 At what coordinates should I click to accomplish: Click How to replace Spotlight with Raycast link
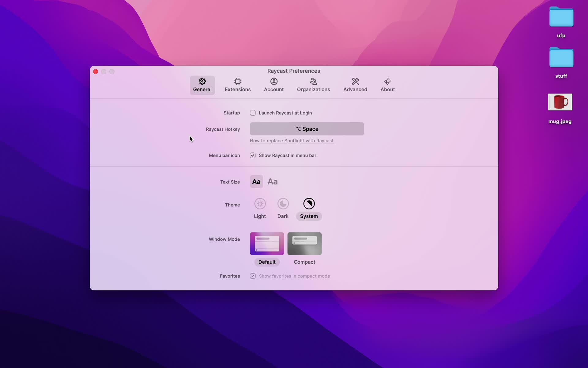point(291,140)
